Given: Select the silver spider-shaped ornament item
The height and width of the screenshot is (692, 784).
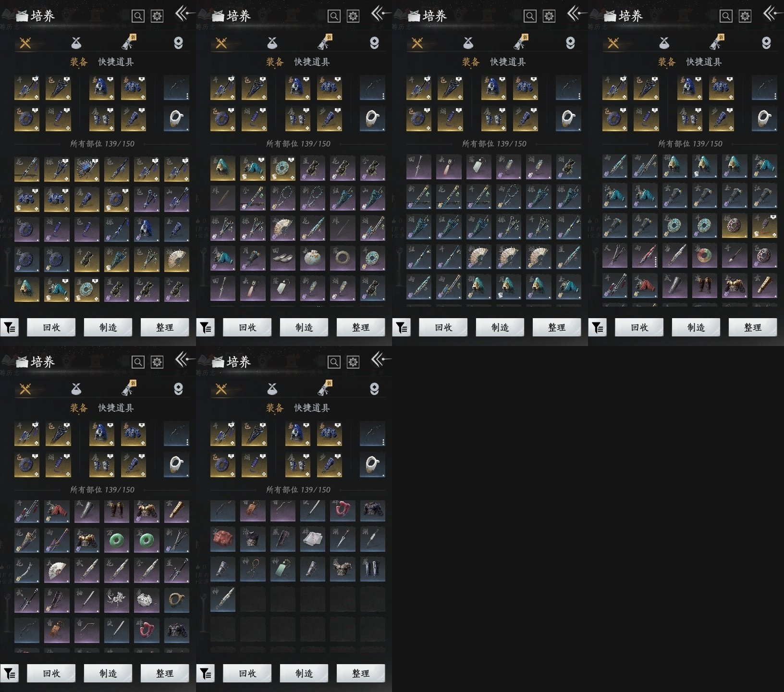Looking at the screenshot, I should (117, 600).
